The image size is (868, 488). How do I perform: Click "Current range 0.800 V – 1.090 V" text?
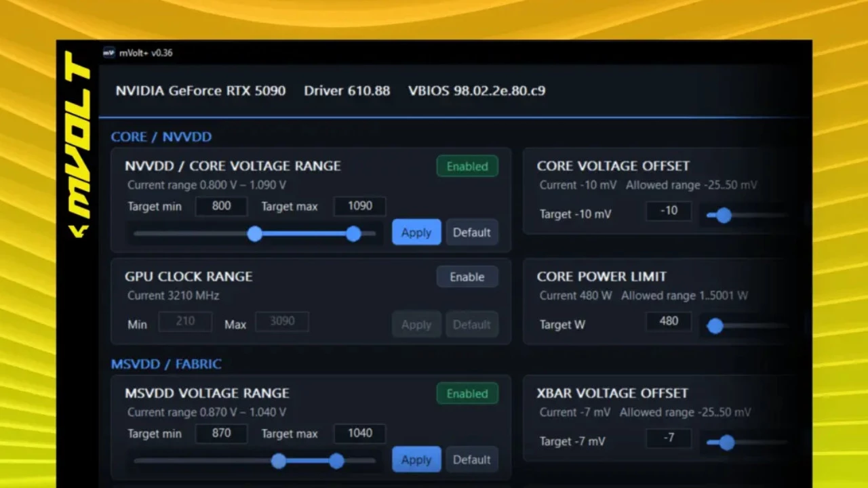(207, 185)
